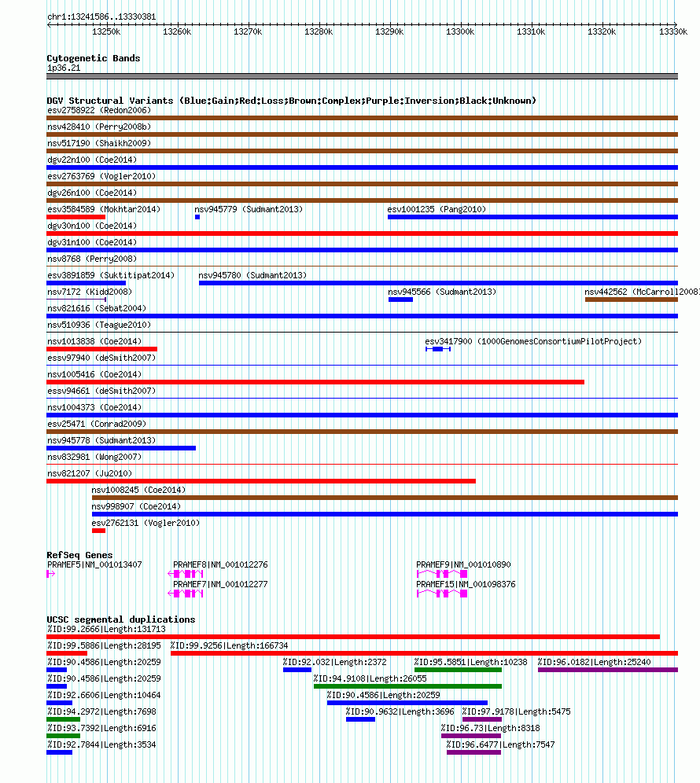Open duplication %ID:95.5851|Length:10238
Screen dimensions: 700x783
[459, 669]
